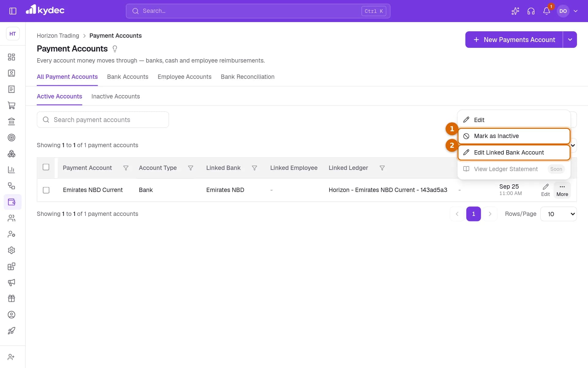Click Horizon Trading breadcrumb link
The width and height of the screenshot is (588, 368).
point(58,36)
